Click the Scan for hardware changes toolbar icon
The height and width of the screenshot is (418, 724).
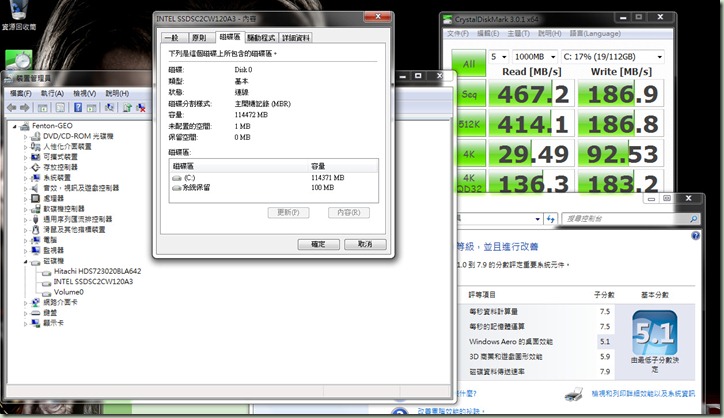109,108
